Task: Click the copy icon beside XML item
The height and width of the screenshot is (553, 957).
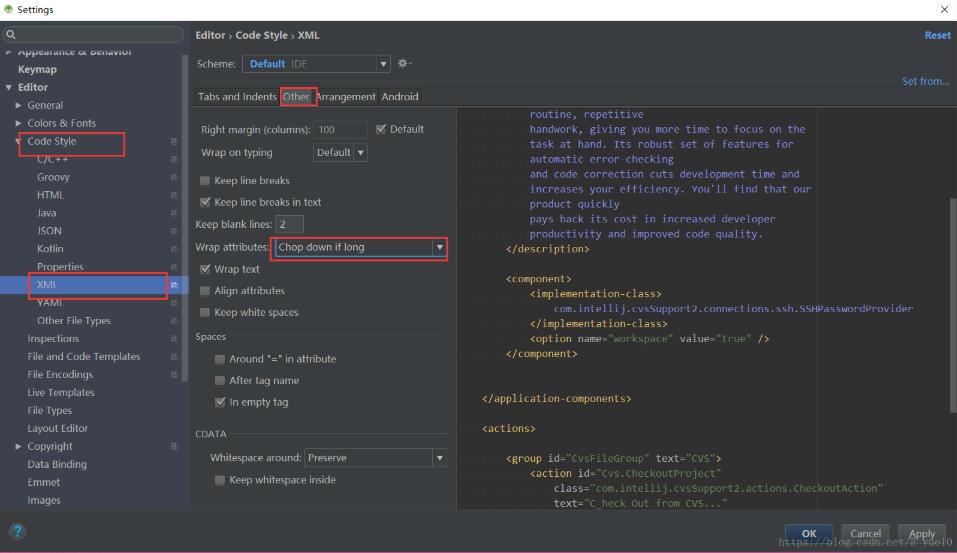Action: [174, 285]
